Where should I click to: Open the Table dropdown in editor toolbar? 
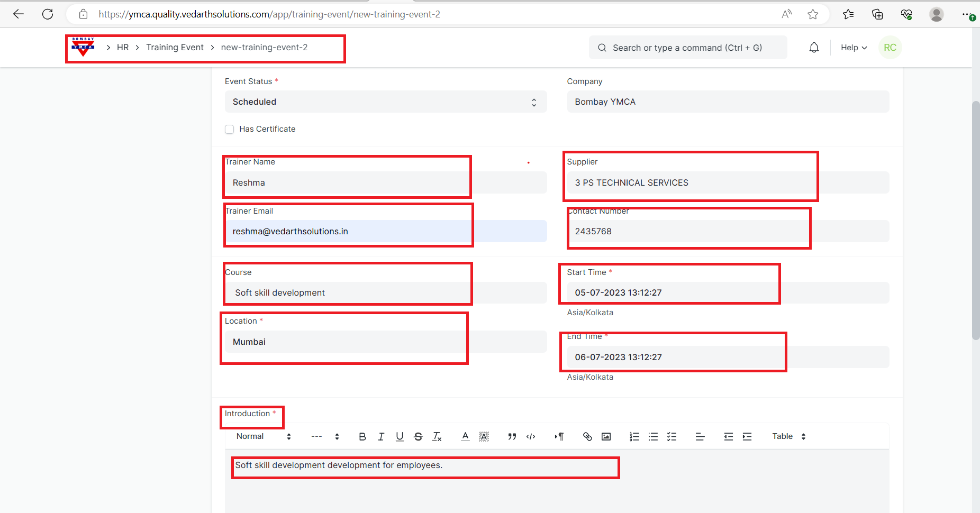tap(788, 436)
